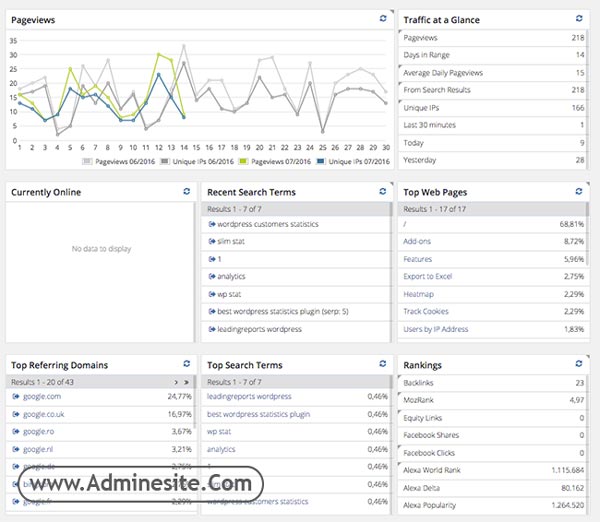
Task: Open external link icon beside google.com
Action: (x=15, y=397)
